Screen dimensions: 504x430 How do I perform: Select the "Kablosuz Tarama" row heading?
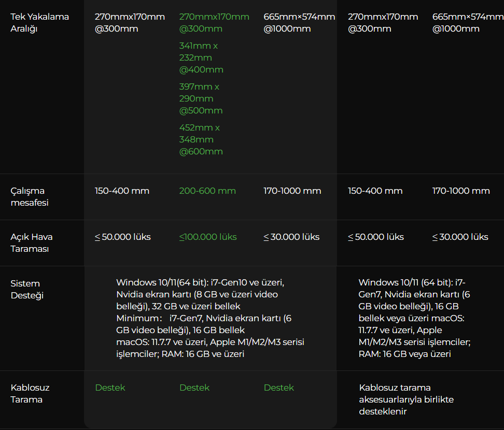coord(30,394)
